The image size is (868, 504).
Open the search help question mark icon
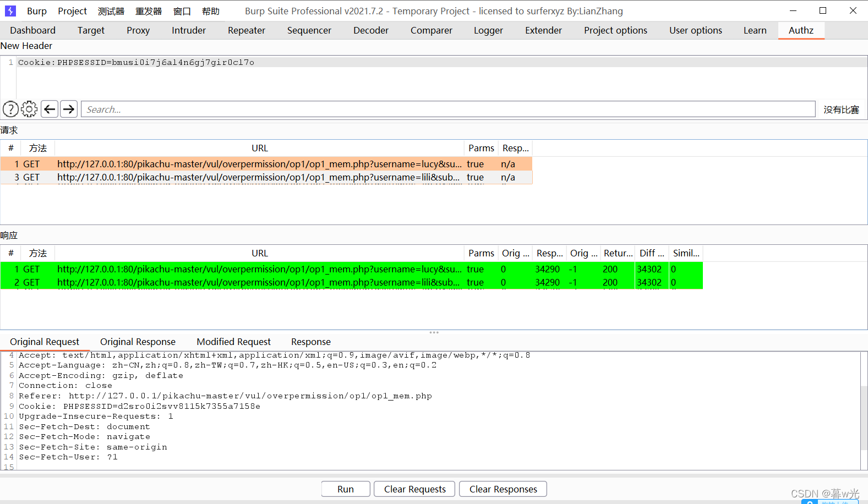(x=10, y=109)
